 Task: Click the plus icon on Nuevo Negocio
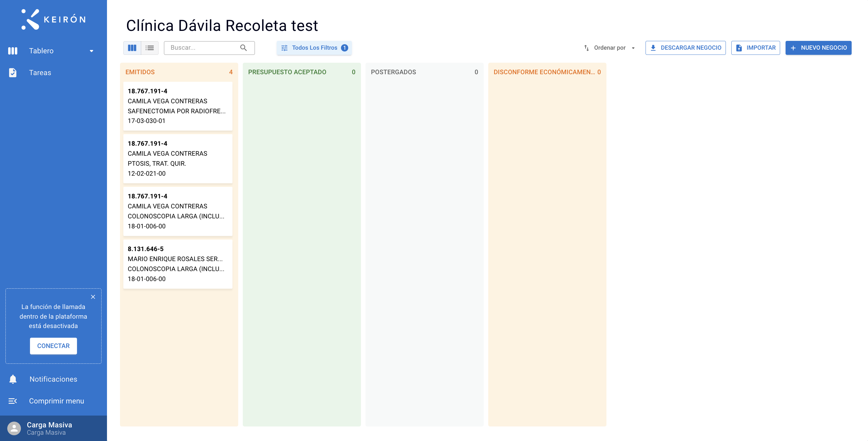793,48
